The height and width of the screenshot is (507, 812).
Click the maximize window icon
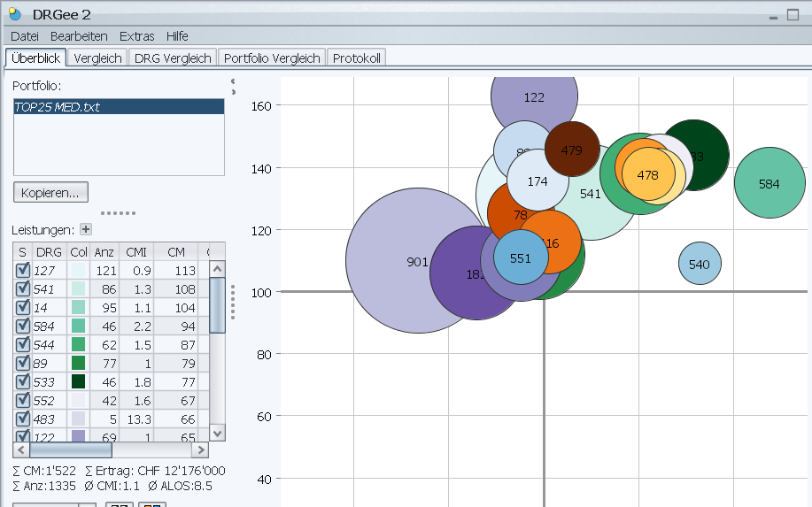click(x=793, y=15)
